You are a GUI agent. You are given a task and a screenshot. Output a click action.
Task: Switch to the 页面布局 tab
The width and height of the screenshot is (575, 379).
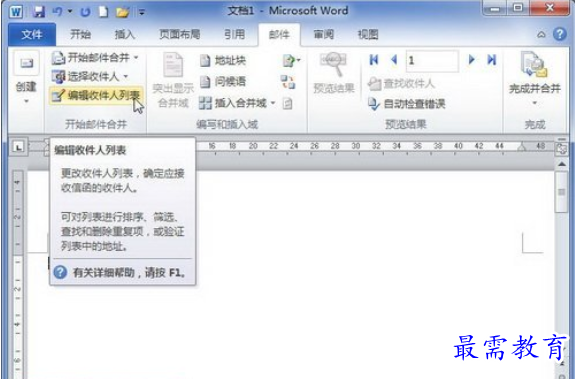[179, 34]
